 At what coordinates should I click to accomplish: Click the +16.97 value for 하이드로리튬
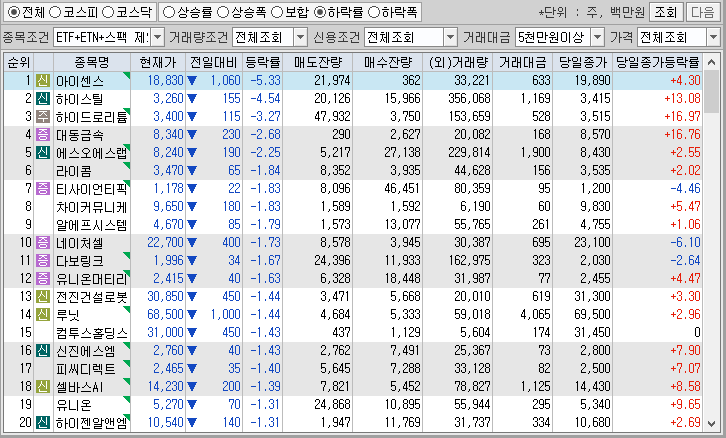[682, 116]
